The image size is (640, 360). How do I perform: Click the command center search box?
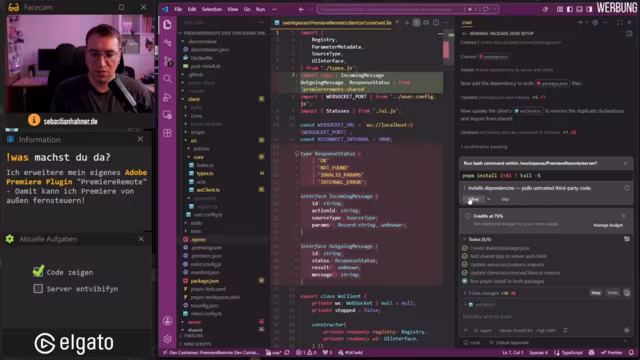coord(407,9)
